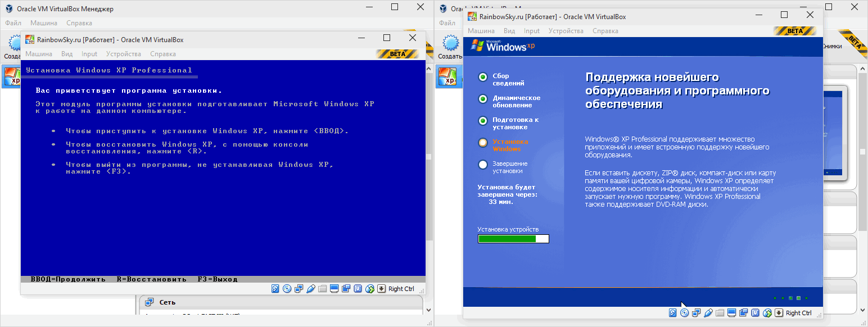868x327 pixels.
Task: Click the VM preview thumbnail in right Manager
Action: [x=835, y=134]
